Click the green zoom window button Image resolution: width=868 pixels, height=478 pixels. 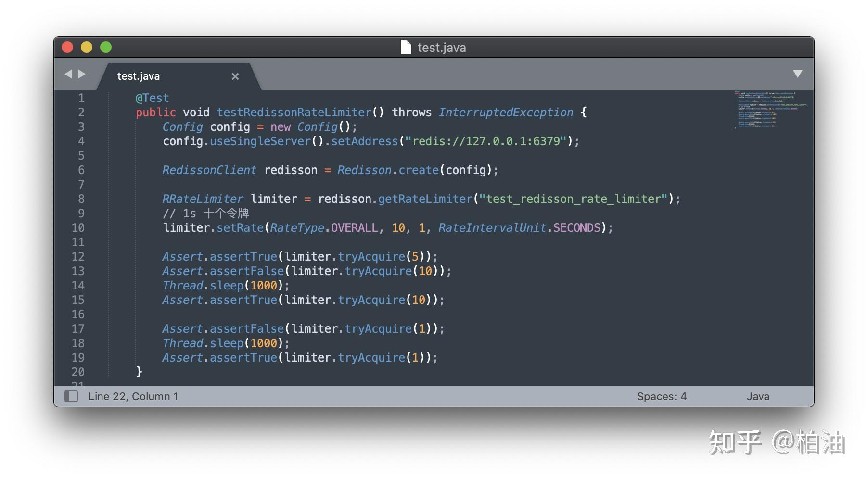point(106,47)
